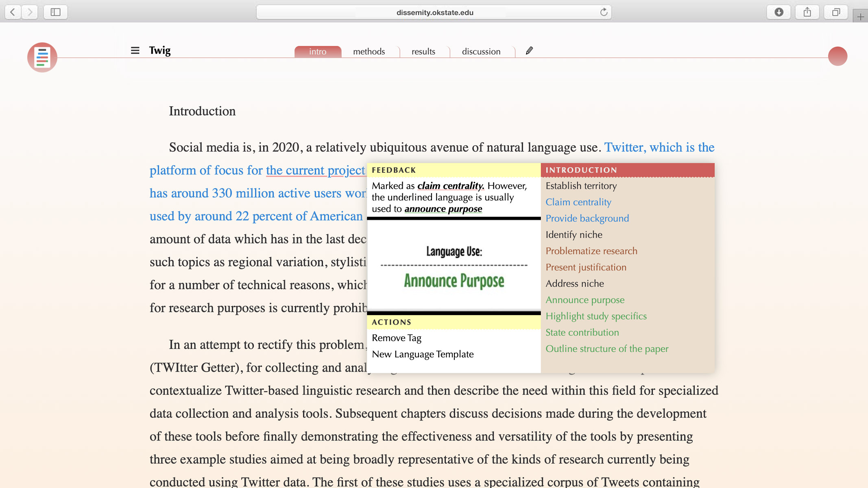Switch to the intro tab
This screenshot has height=488, width=868.
tap(318, 52)
